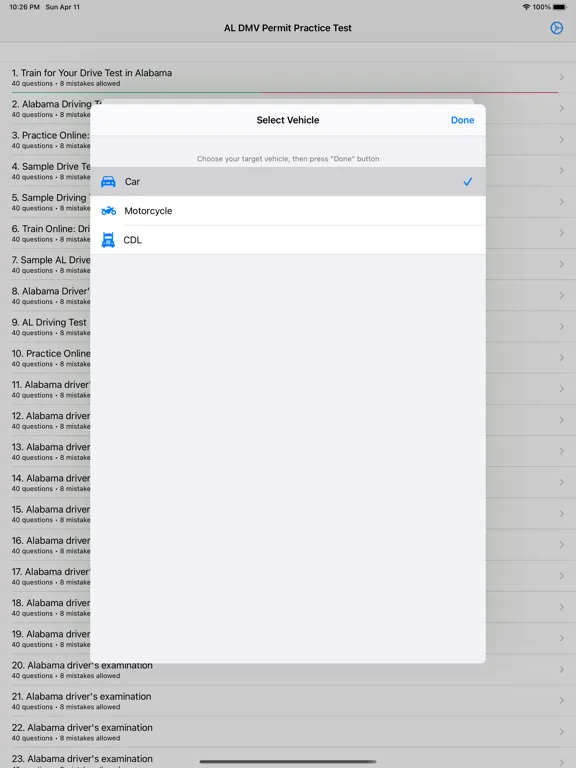576x768 pixels.
Task: Open chevron for test 2 row
Action: 562,108
